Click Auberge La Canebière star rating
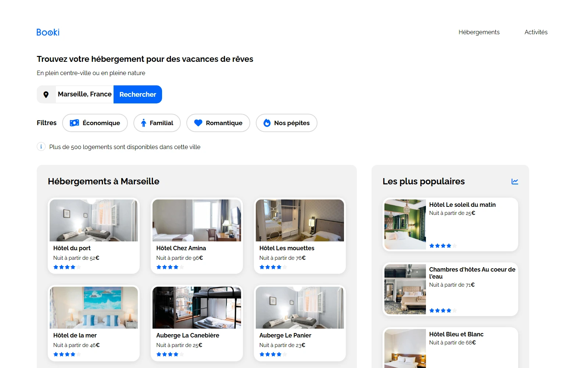The width and height of the screenshot is (588, 368). click(170, 354)
